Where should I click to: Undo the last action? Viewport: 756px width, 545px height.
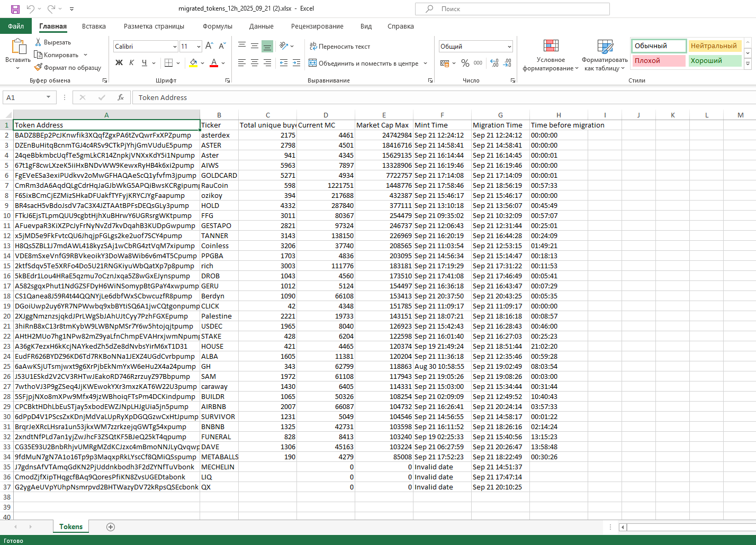pyautogui.click(x=31, y=9)
